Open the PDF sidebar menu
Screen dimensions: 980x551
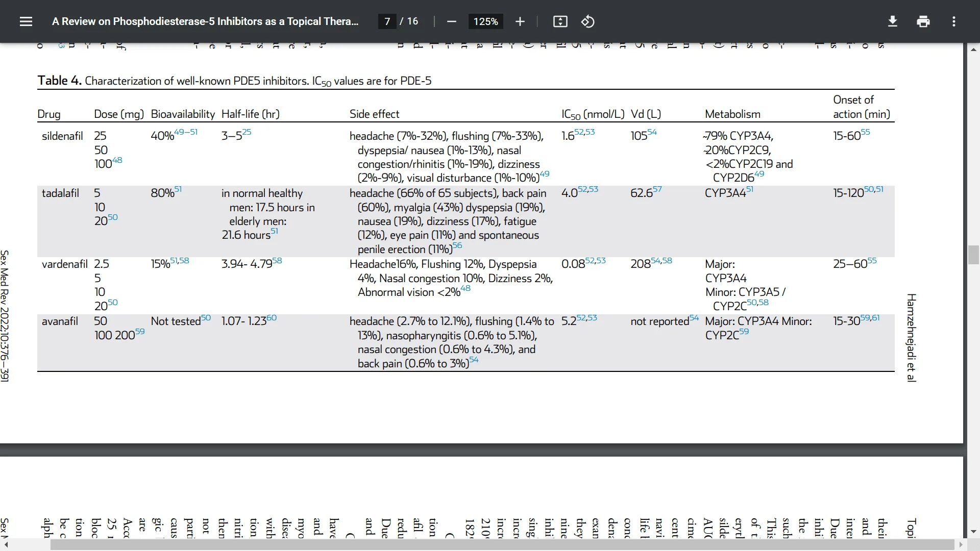point(26,21)
